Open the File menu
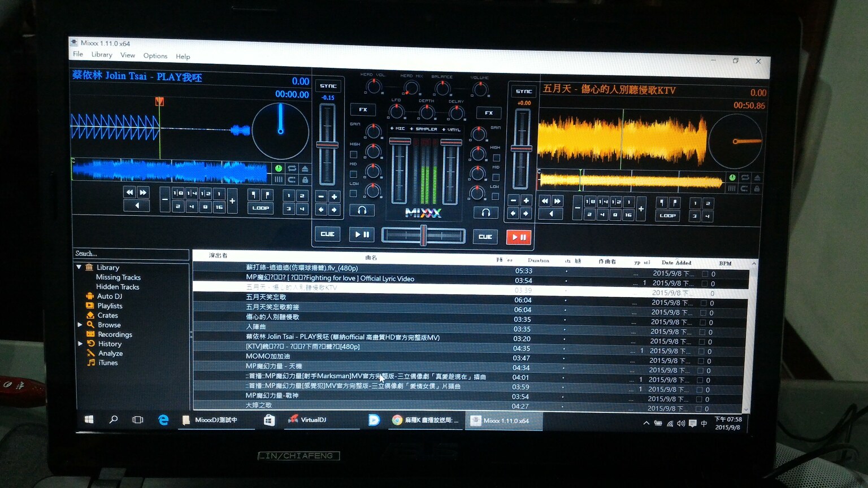The height and width of the screenshot is (488, 868). pyautogui.click(x=78, y=54)
